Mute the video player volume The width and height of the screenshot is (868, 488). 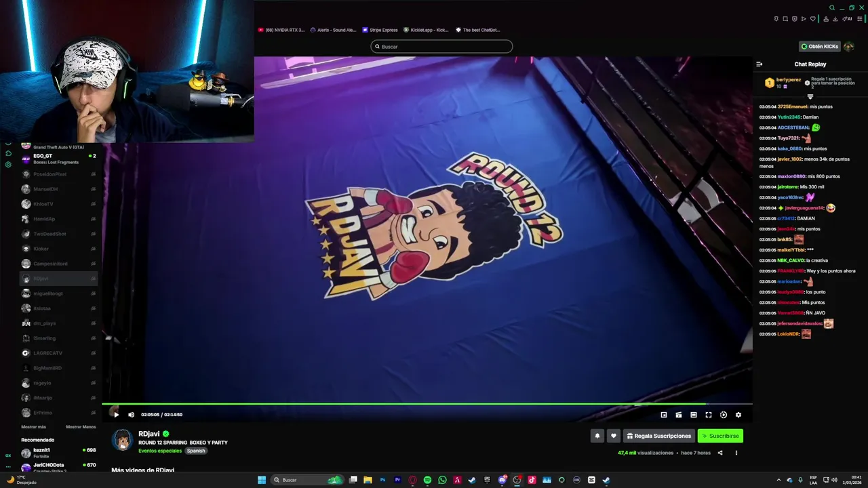pyautogui.click(x=132, y=415)
